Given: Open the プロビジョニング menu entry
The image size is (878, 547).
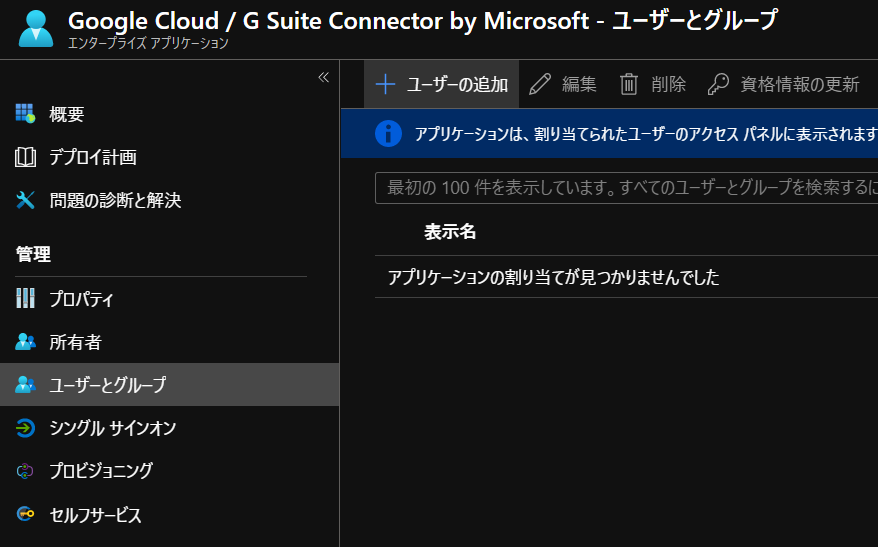Looking at the screenshot, I should [x=101, y=471].
